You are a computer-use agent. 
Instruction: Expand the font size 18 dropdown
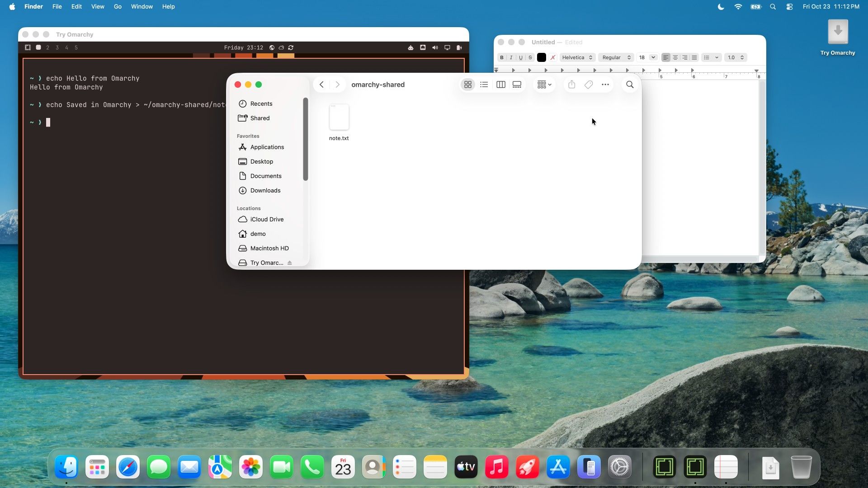point(653,57)
